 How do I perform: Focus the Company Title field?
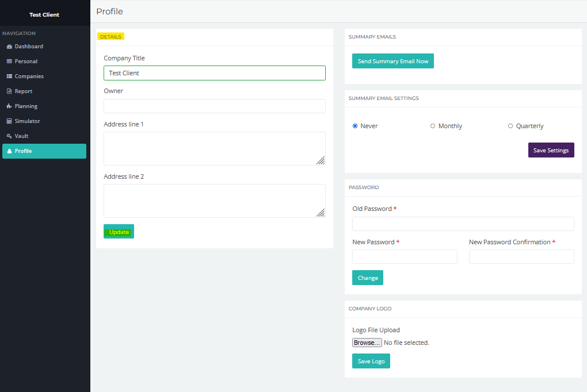pyautogui.click(x=215, y=73)
